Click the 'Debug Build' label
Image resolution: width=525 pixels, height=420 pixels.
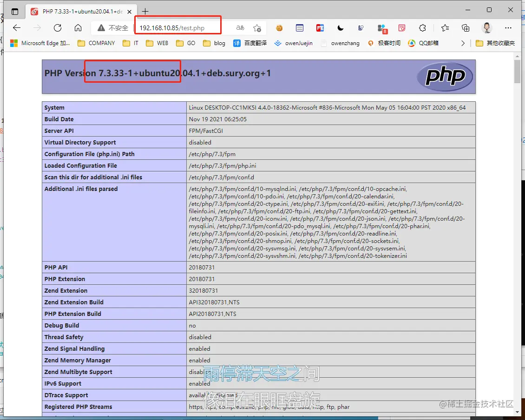click(x=62, y=326)
